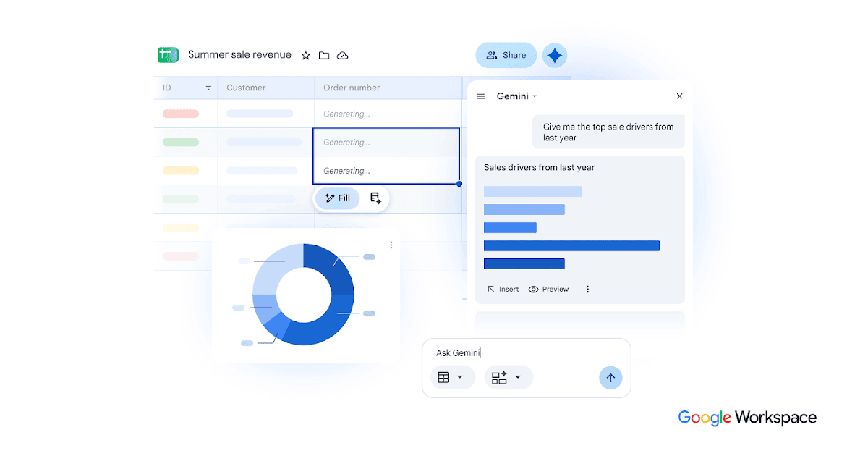Open the move-to-folder icon
Image resolution: width=868 pixels, height=456 pixels.
tap(324, 56)
